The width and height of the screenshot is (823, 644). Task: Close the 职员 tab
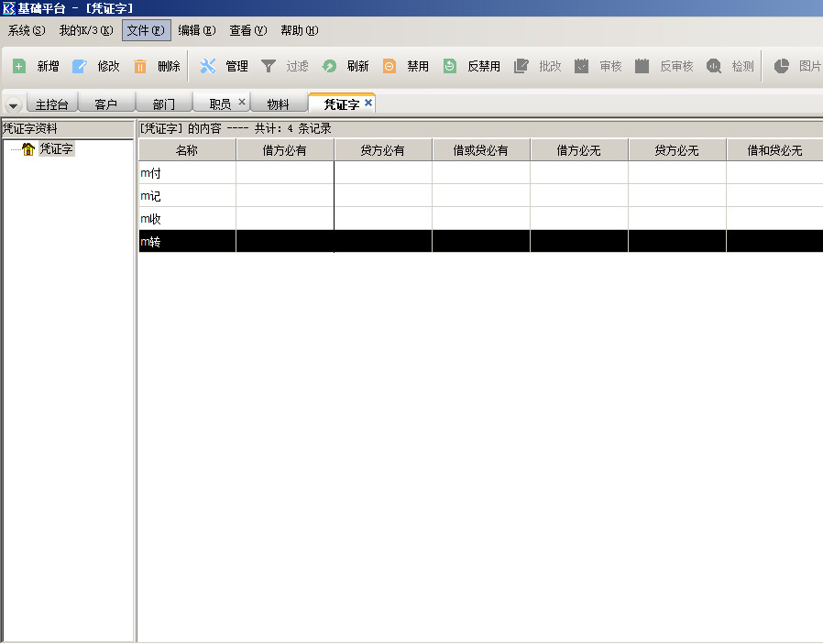[242, 103]
